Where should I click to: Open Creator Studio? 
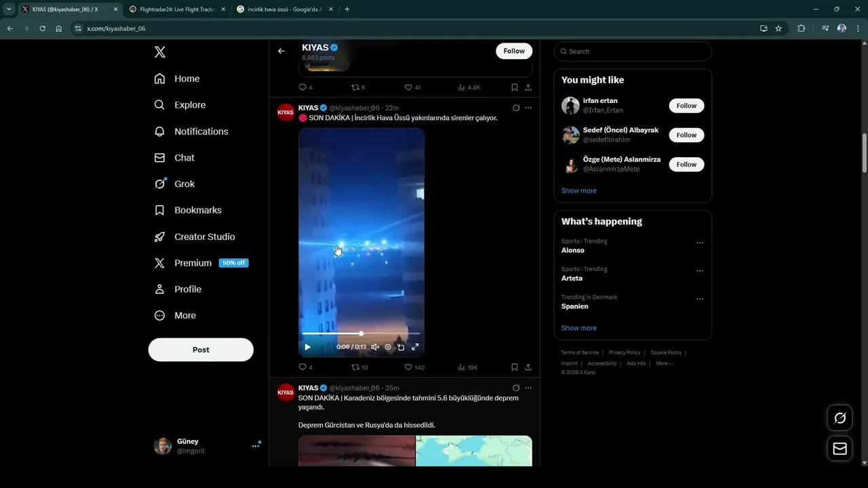click(x=195, y=237)
